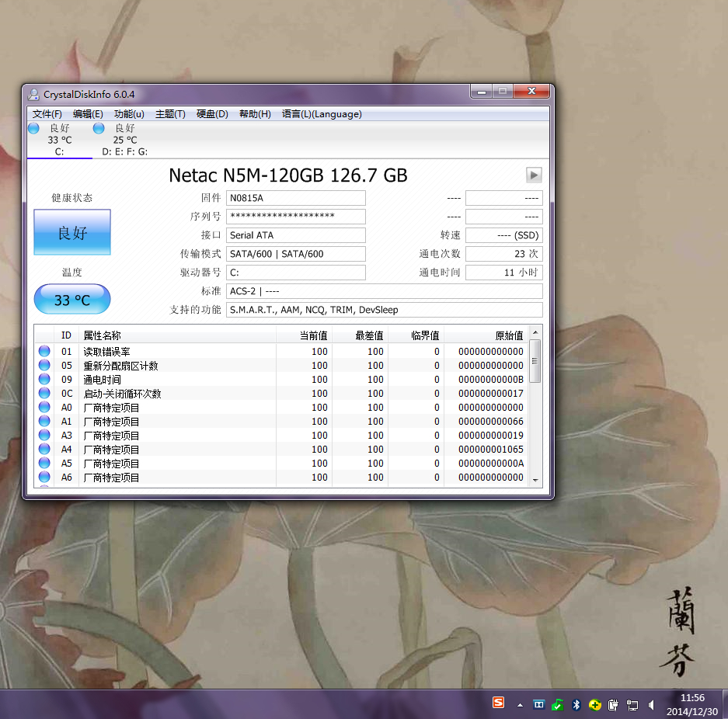This screenshot has height=719, width=728.
Task: Click the SATA/600 transfer mode field
Action: [x=296, y=254]
